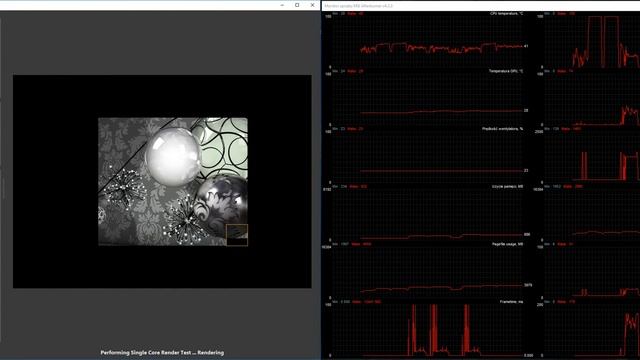This screenshot has width=640, height=360.
Task: Click the 'Pagefile usage, MB' graph label
Action: click(507, 244)
